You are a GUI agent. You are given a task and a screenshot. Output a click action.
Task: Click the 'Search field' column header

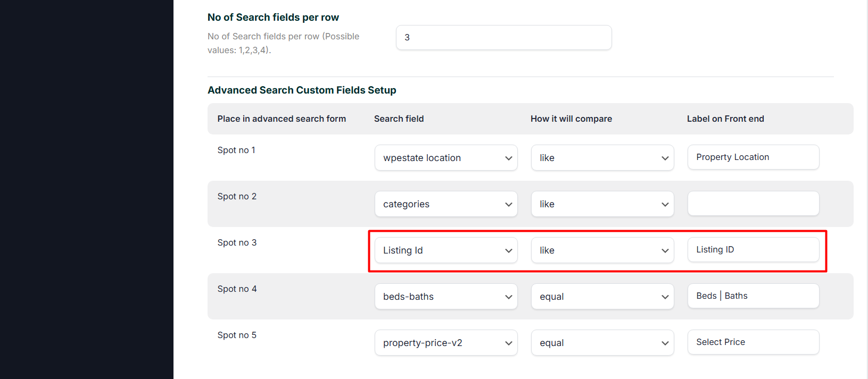(399, 119)
